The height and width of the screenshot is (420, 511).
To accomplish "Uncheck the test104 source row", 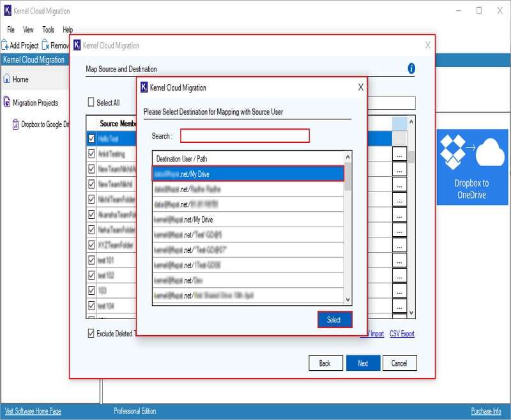I will coord(91,306).
